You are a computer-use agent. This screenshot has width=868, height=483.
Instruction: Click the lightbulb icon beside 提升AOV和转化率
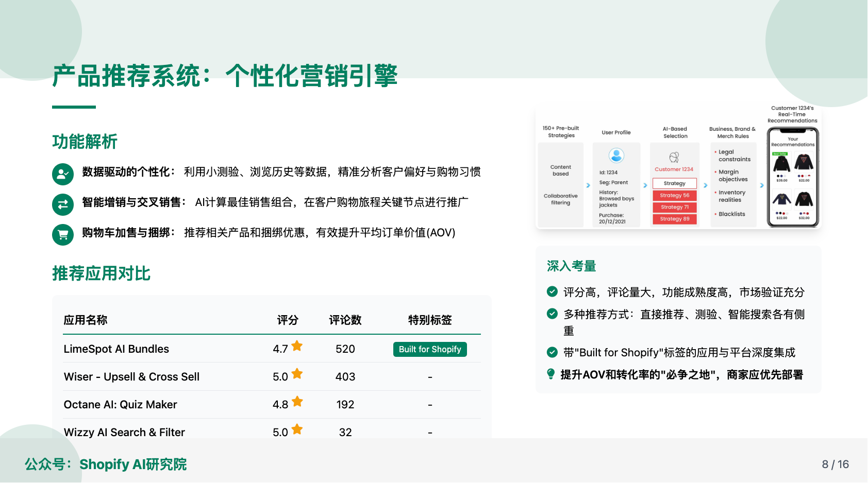pos(551,374)
